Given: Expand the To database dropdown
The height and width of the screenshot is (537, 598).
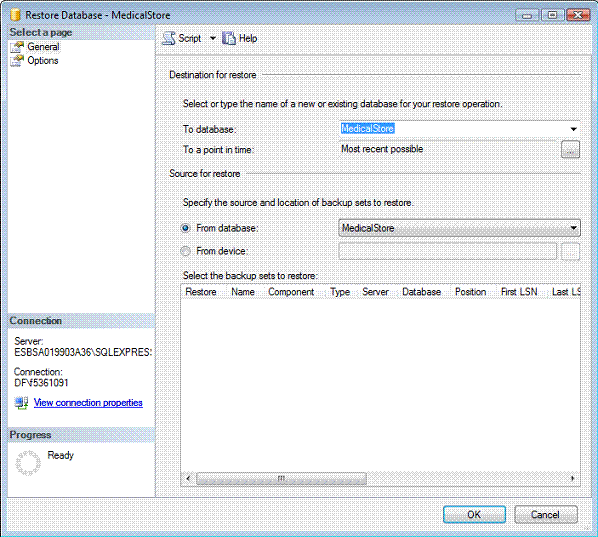Looking at the screenshot, I should click(x=573, y=129).
